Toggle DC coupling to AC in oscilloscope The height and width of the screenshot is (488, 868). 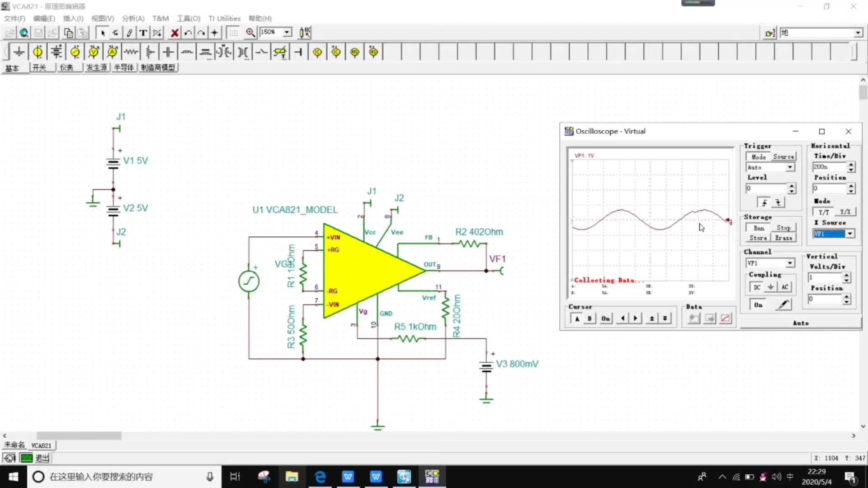(786, 286)
